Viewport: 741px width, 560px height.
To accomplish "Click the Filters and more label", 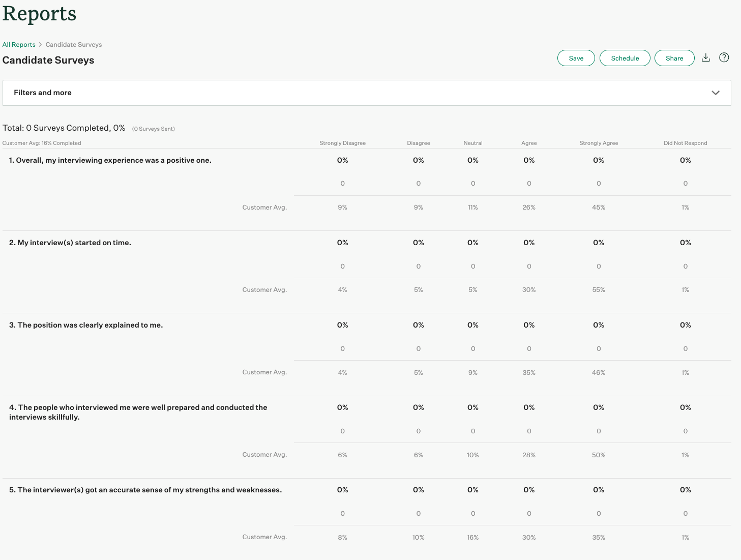I will (x=43, y=93).
